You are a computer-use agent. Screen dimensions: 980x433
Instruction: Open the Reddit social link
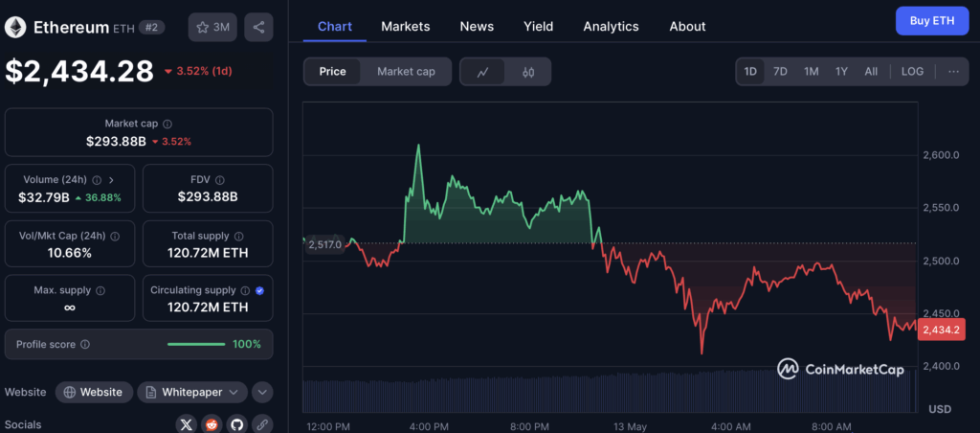point(212,425)
